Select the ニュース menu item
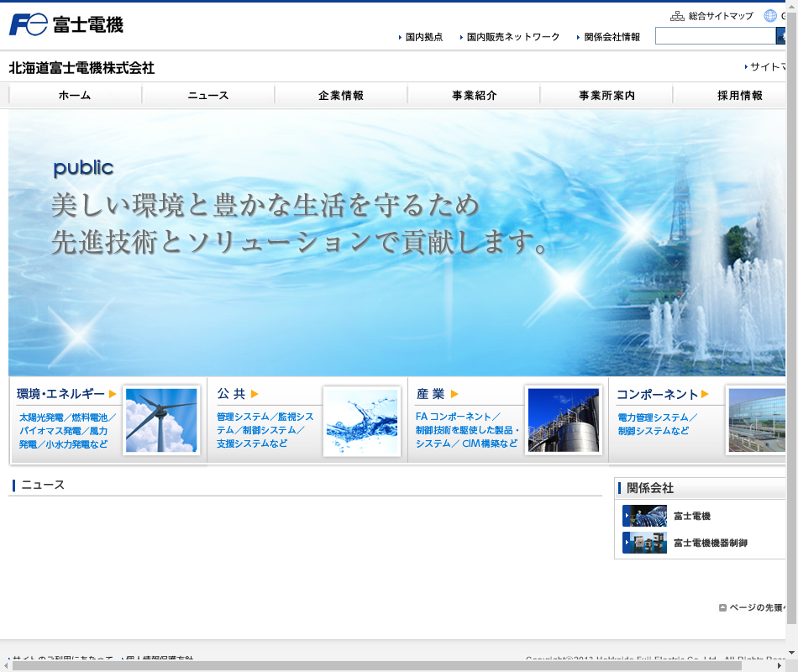798x672 pixels. point(208,96)
